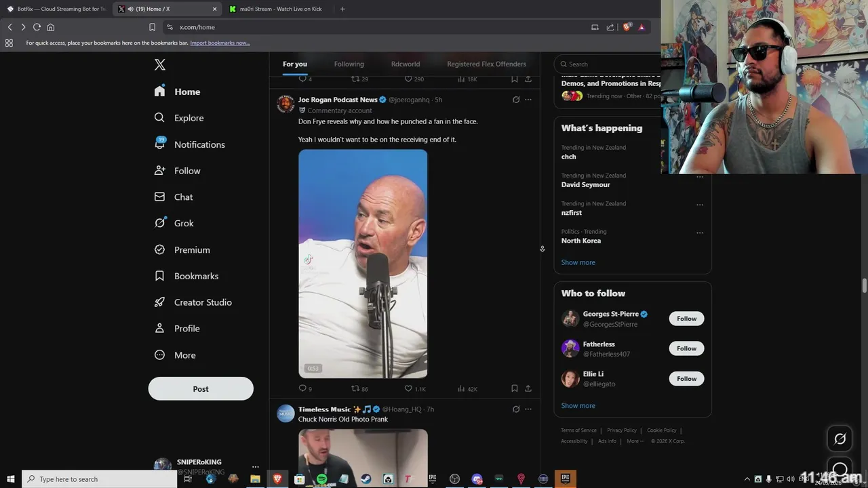Switch to the ma0ri Stream Kick tab

(x=277, y=9)
